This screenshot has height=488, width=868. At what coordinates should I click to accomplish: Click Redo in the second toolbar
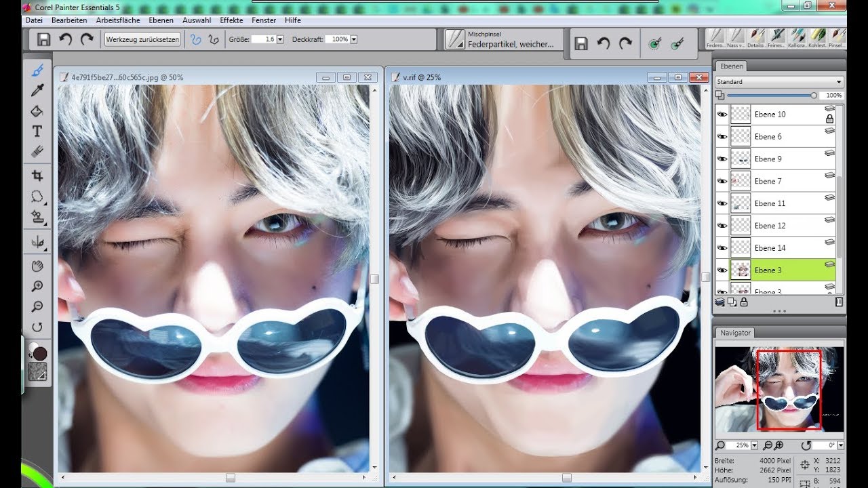click(625, 43)
